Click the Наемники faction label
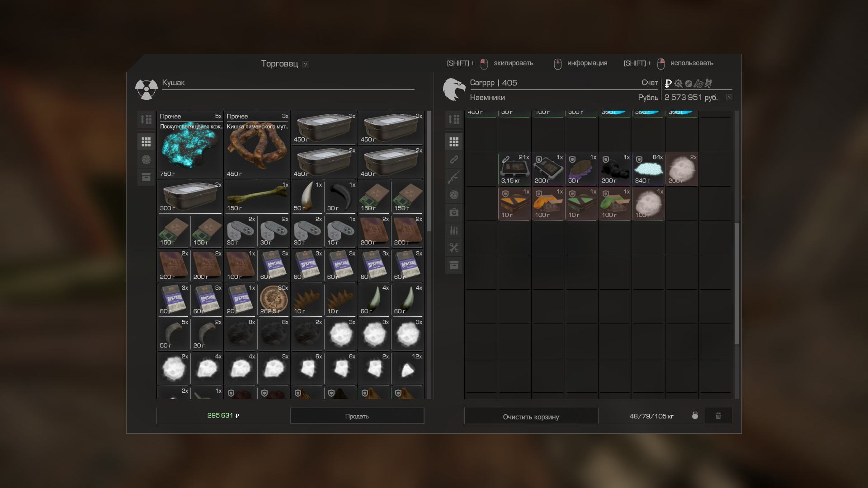This screenshot has width=868, height=488. 487,98
